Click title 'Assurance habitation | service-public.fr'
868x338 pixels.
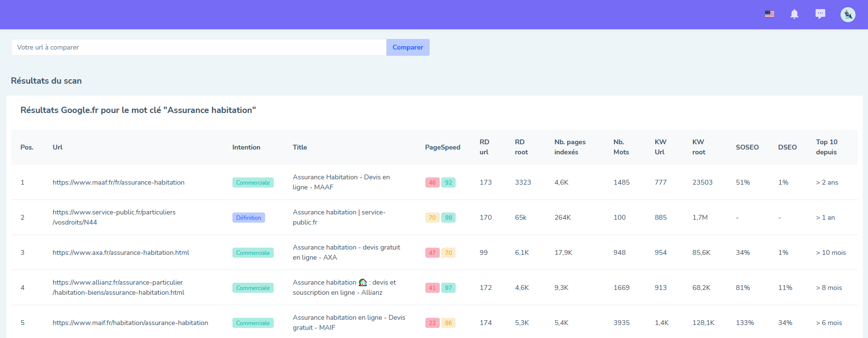[339, 217]
